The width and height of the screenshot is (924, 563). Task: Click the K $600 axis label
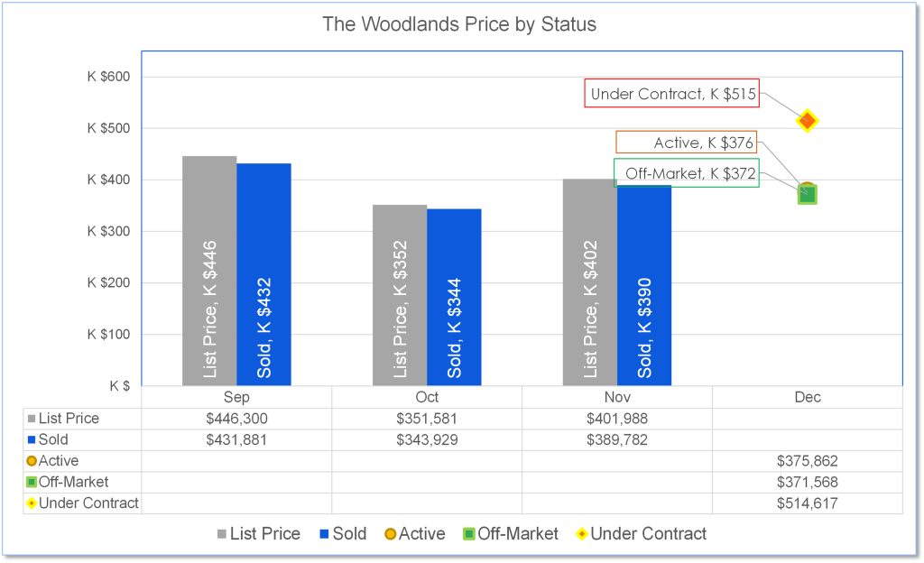pos(109,77)
